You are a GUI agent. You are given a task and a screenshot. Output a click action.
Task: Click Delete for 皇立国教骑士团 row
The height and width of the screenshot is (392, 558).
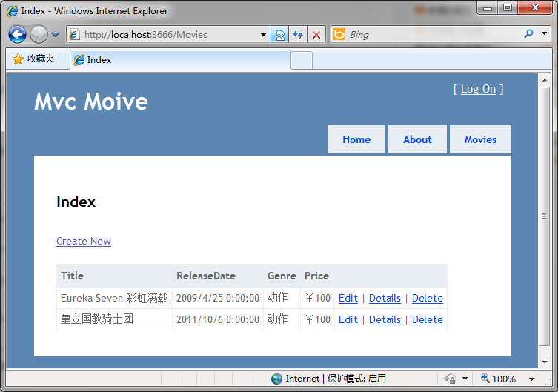(428, 319)
